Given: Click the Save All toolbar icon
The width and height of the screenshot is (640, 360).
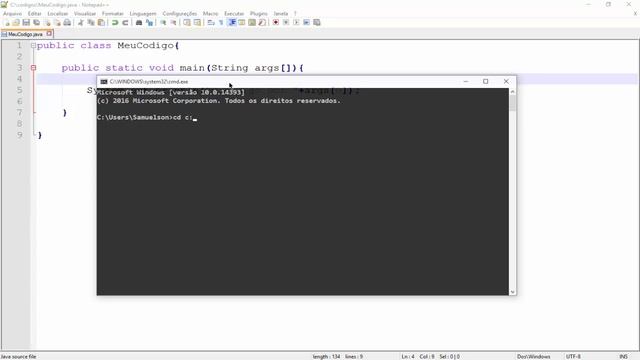Looking at the screenshot, I should point(36,22).
